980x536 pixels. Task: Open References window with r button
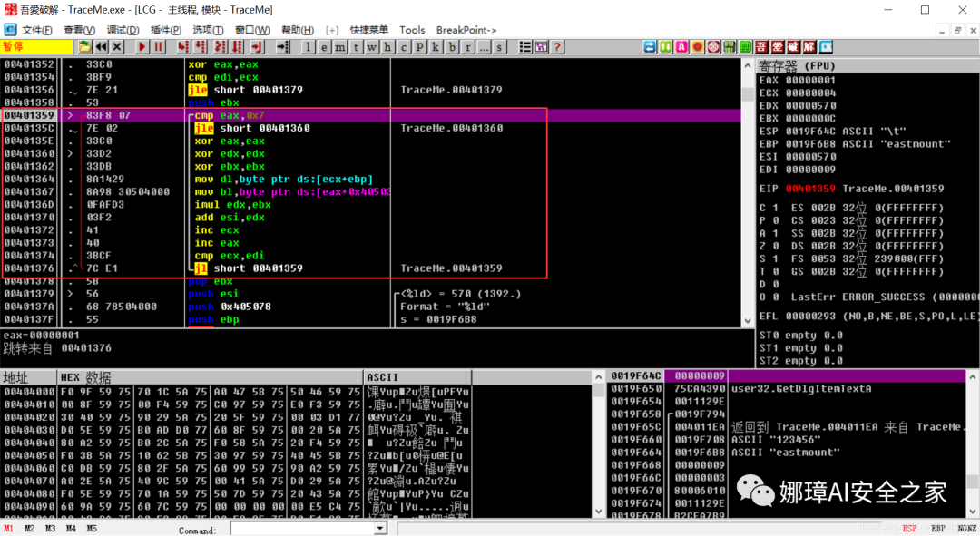tap(467, 47)
